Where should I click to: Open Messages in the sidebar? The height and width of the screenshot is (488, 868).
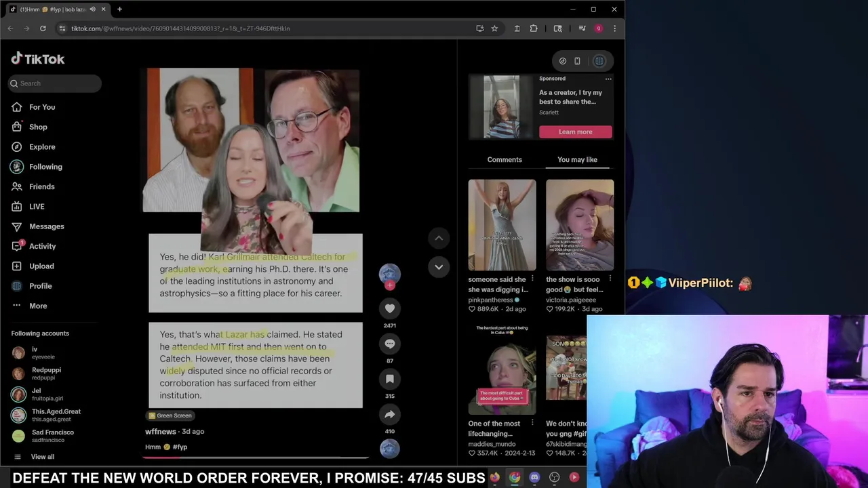(x=46, y=226)
